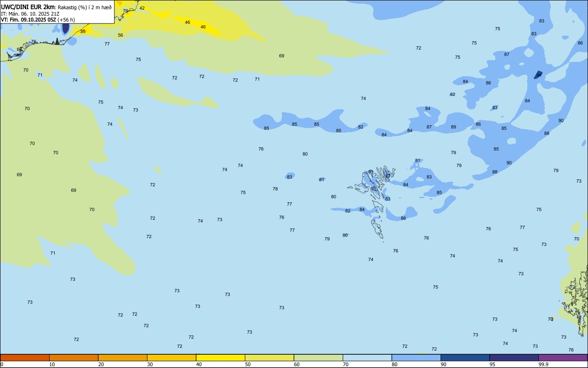Click the humidity value 78 on the map
The height and width of the screenshot is (368, 588).
tap(275, 189)
